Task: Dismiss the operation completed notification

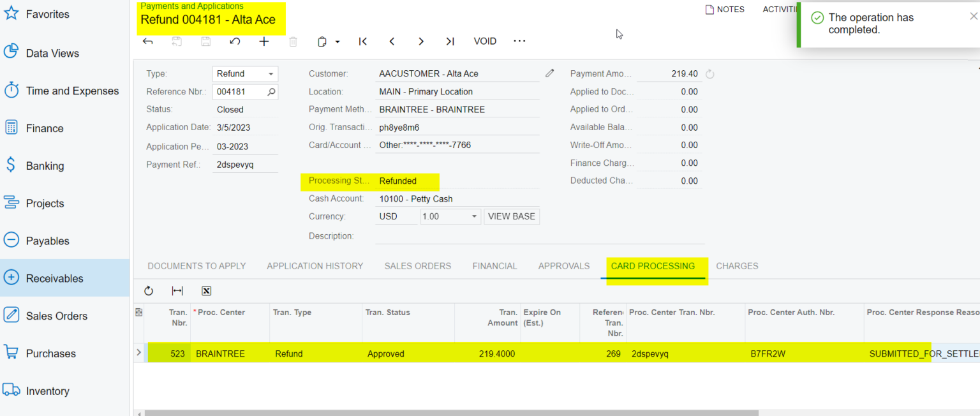Action: coord(972,15)
